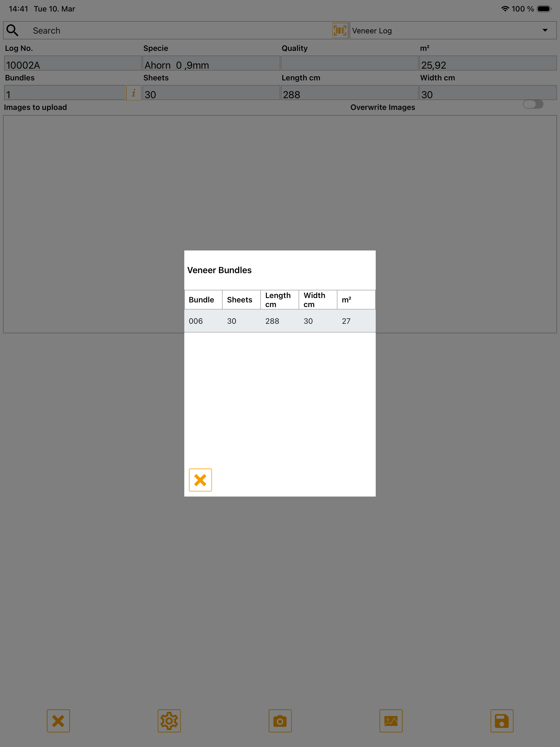Viewport: 560px width, 747px height.
Task: Tap the cancel X button in bottom toolbar
Action: 59,721
